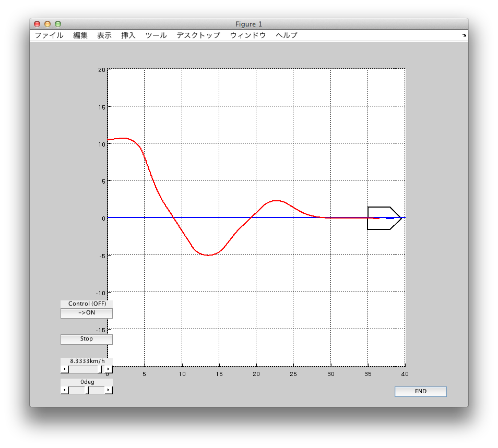This screenshot has width=498, height=448.
Task: Turn control on with the ->ON button
Action: (x=87, y=313)
